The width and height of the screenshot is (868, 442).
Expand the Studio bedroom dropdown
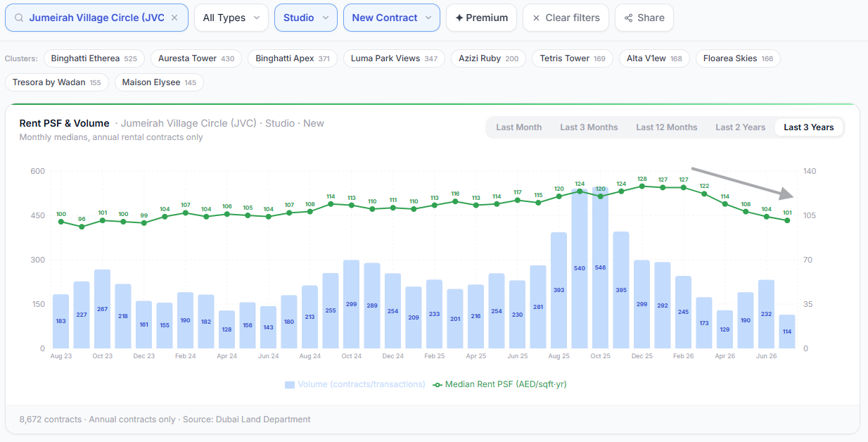tap(306, 18)
